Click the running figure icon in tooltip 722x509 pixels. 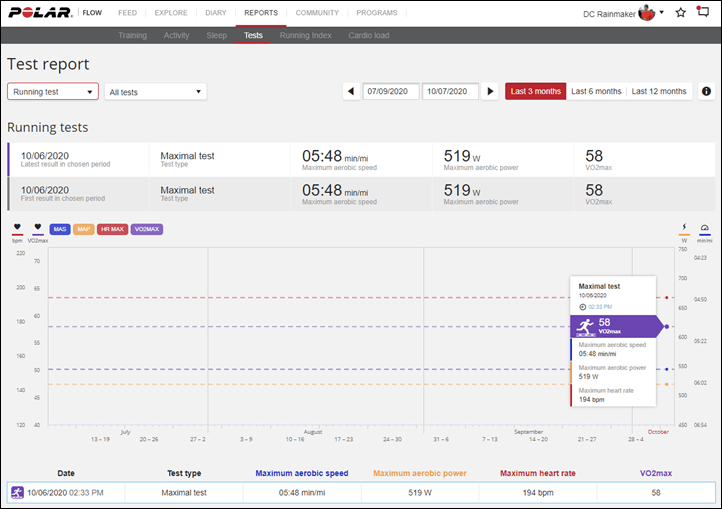[585, 327]
